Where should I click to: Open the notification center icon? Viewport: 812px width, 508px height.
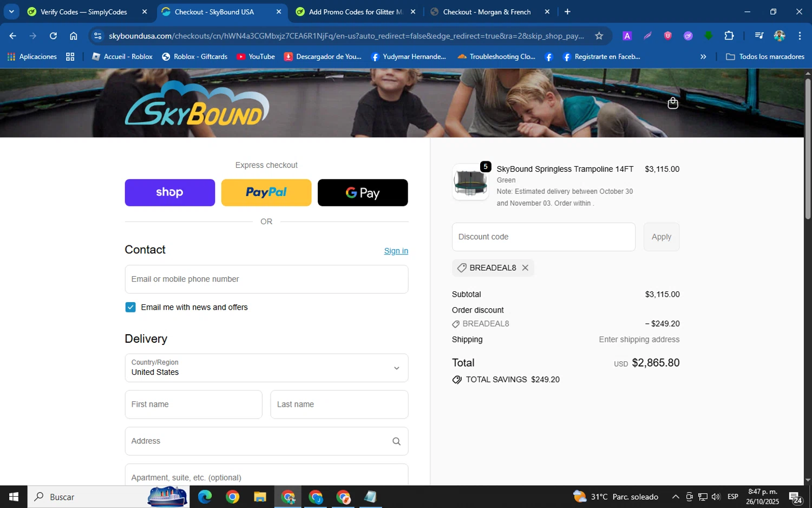coord(795,497)
